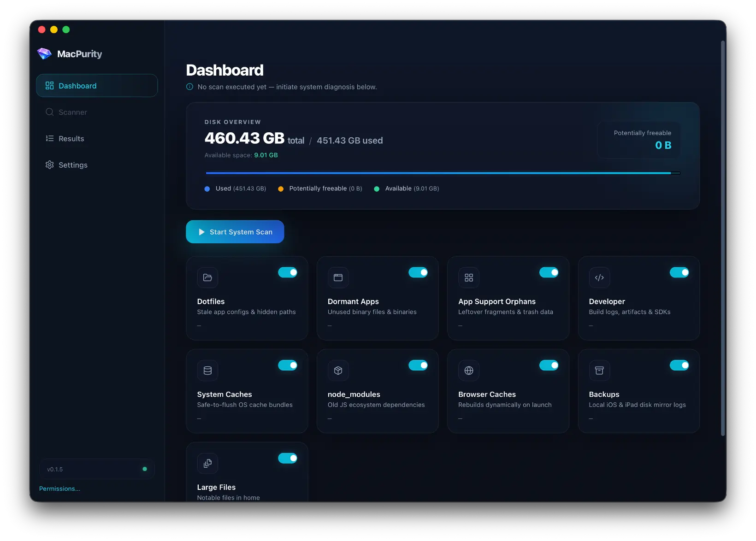Click the Dotfiles folder icon
The image size is (756, 541).
tap(207, 277)
